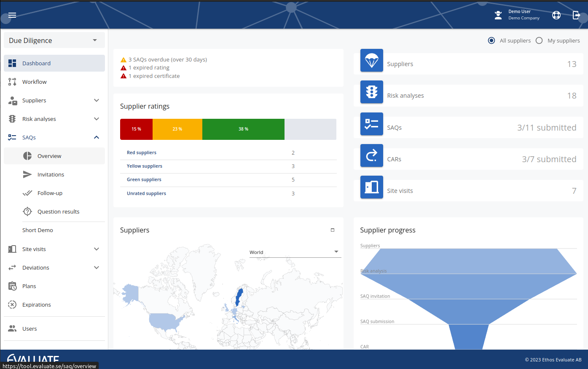Open the globe icon in the top bar

(556, 15)
